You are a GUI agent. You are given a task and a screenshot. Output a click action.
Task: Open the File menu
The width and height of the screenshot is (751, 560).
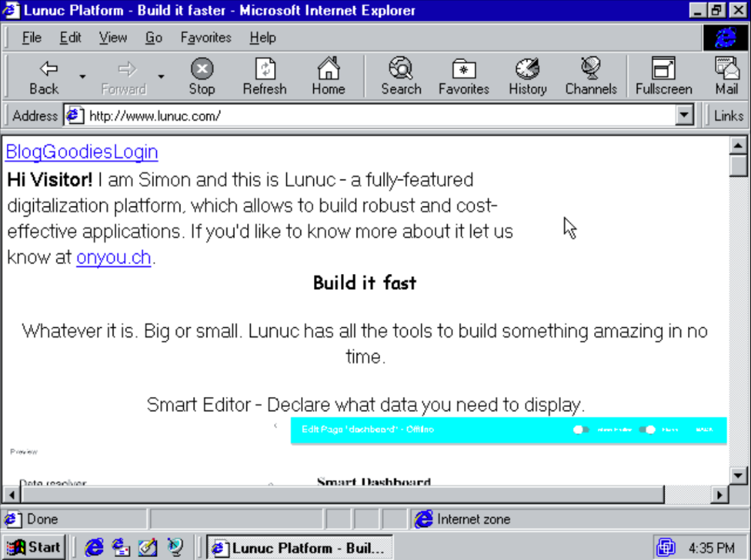point(32,38)
